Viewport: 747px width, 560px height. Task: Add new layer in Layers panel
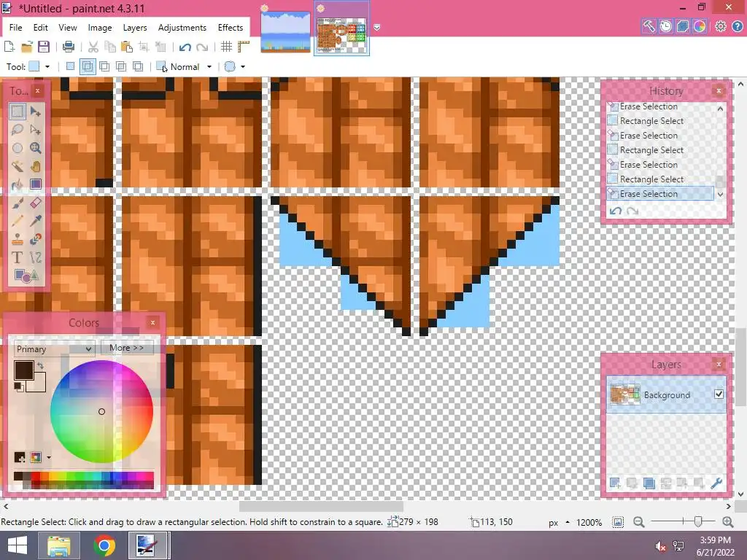[x=615, y=483]
